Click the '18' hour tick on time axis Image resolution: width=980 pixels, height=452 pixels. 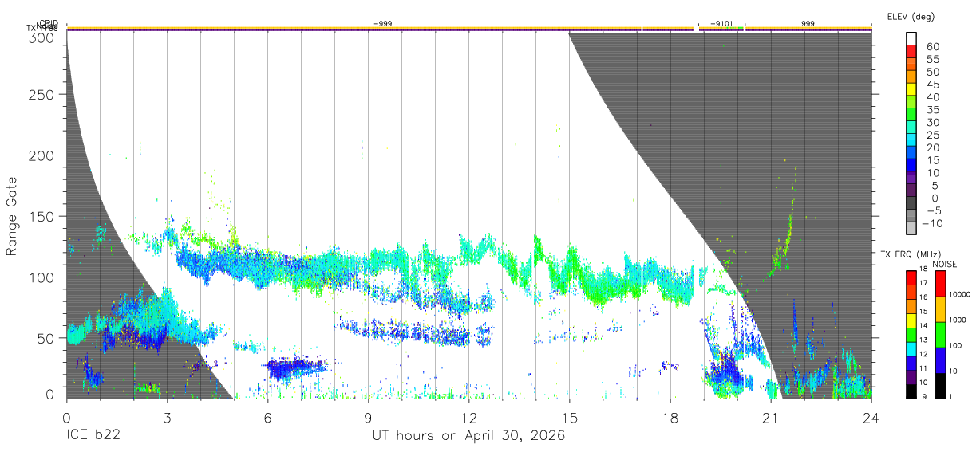click(670, 417)
